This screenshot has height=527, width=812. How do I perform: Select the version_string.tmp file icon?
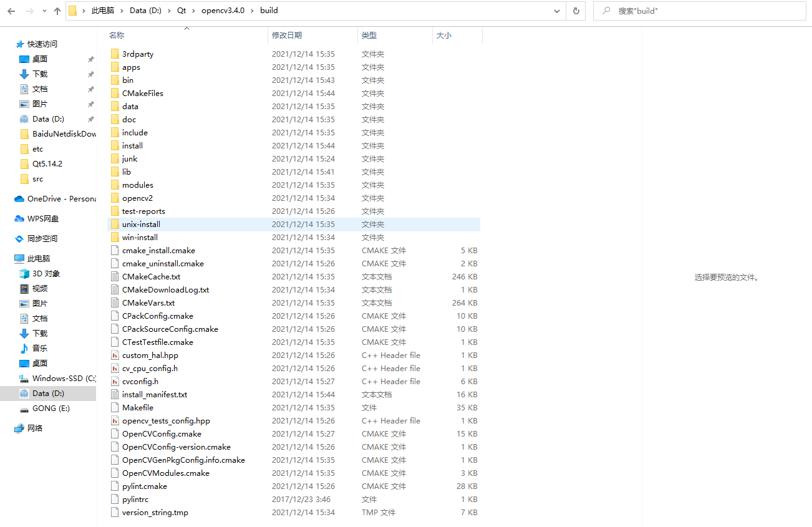coord(115,513)
